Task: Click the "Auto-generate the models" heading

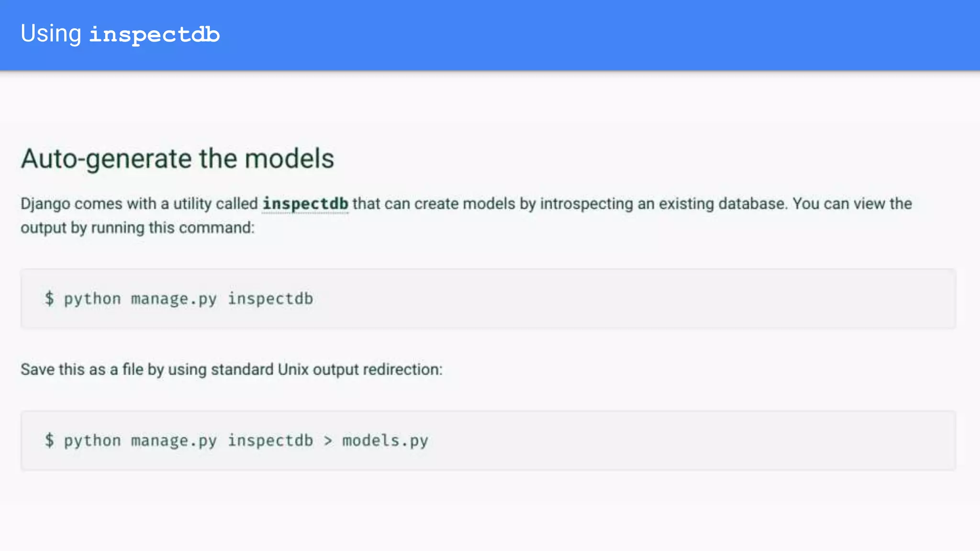Action: (177, 158)
